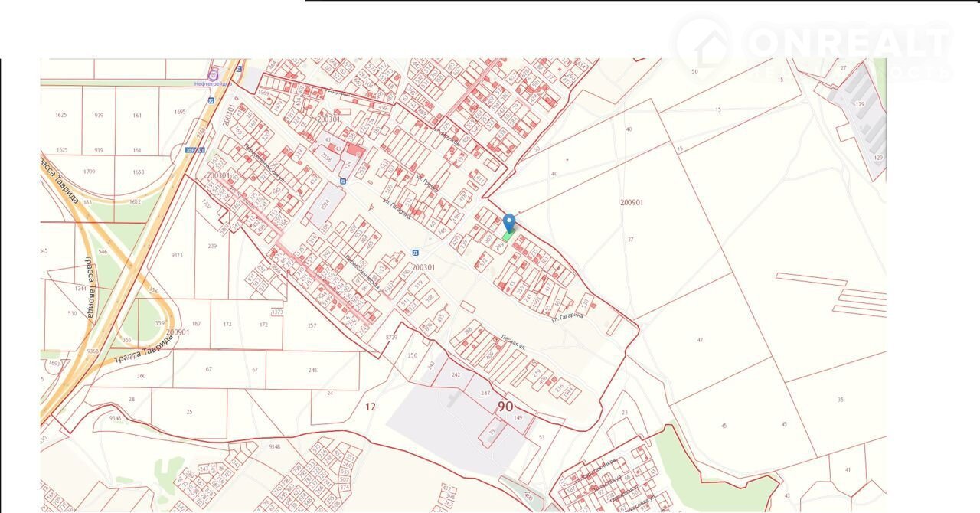Click parcel 242 south of Лесная ул.
This screenshot has width=980, height=513.
click(x=456, y=375)
